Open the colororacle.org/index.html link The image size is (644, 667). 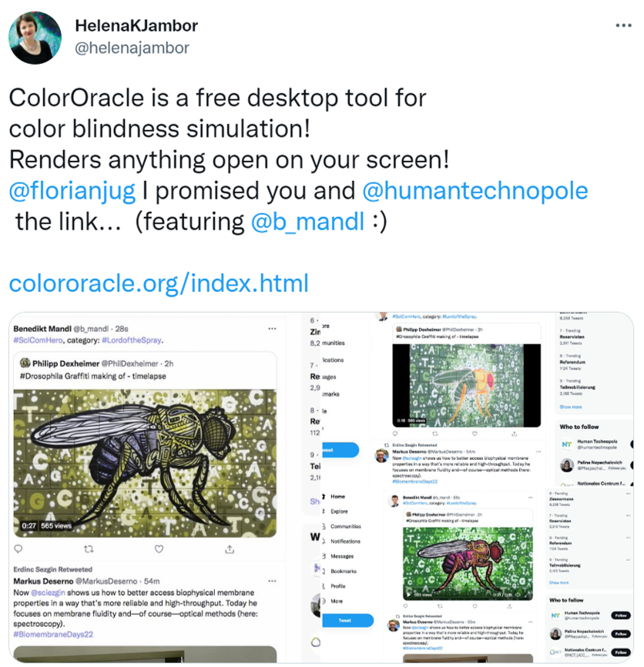pyautogui.click(x=159, y=283)
